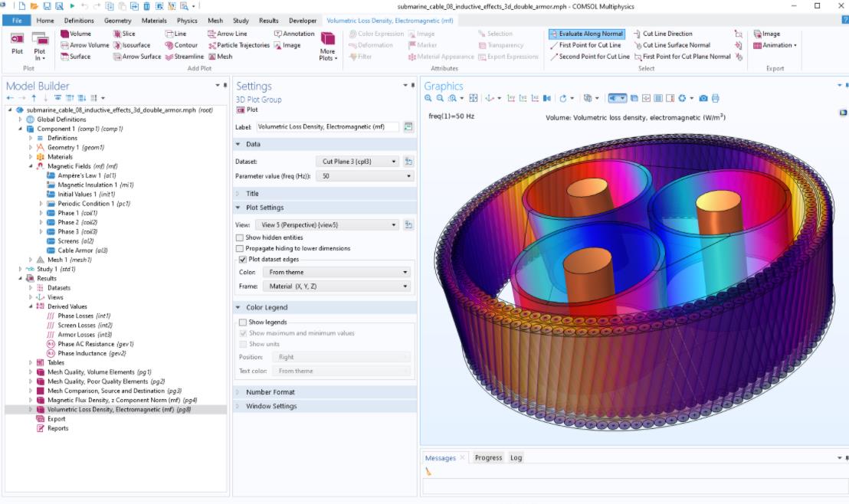Open Parameter value freq dropdown
Screen dimensions: 849x504
[366, 176]
